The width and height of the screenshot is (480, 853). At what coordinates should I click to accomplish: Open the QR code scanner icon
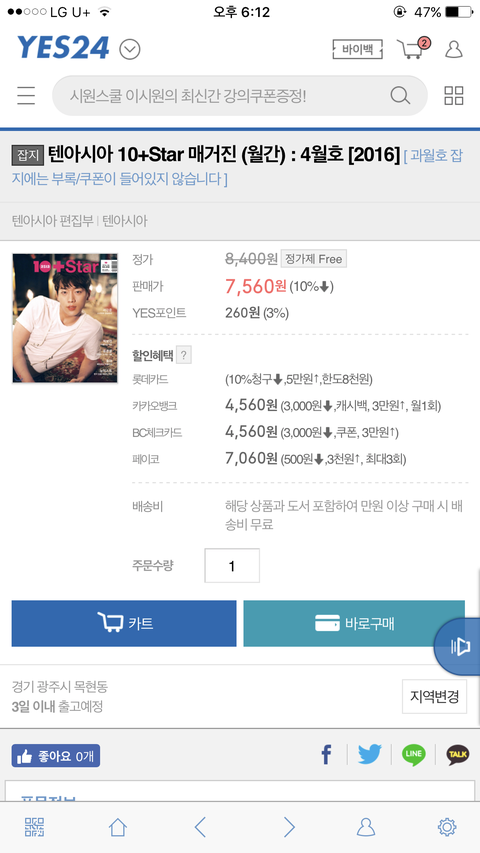pos(34,827)
